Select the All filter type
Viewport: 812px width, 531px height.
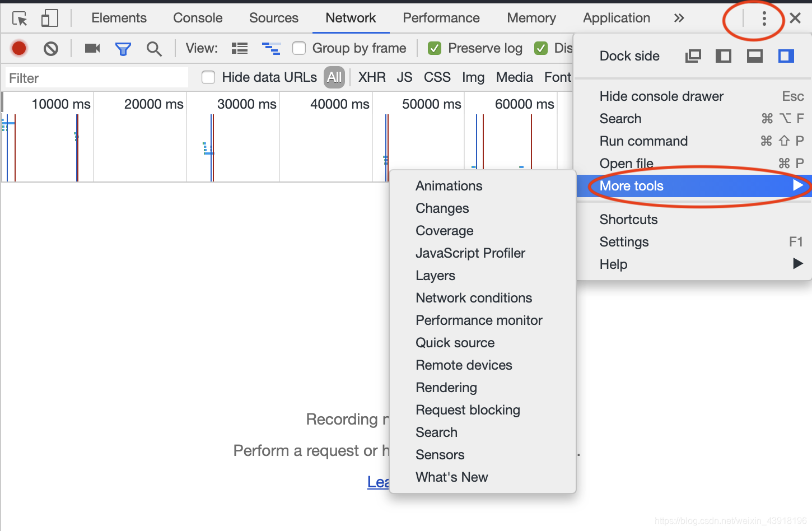click(x=334, y=77)
